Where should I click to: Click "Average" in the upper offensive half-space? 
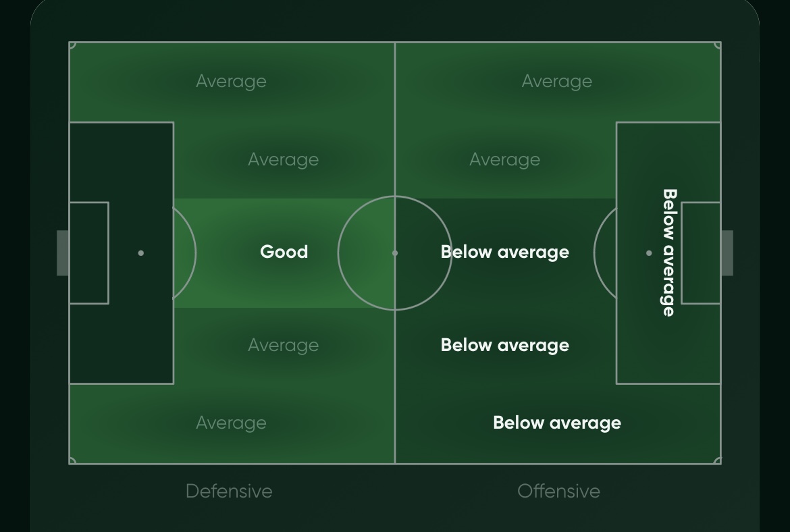[504, 160]
